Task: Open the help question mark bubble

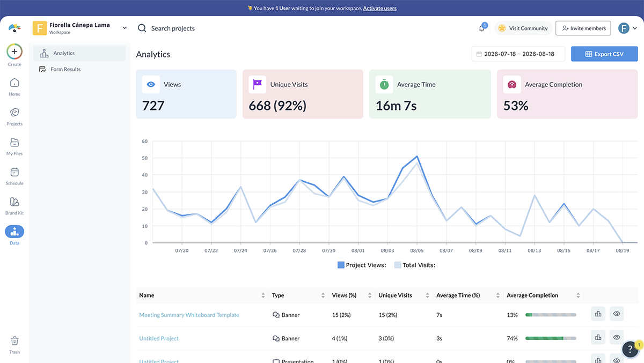Action: point(630,349)
